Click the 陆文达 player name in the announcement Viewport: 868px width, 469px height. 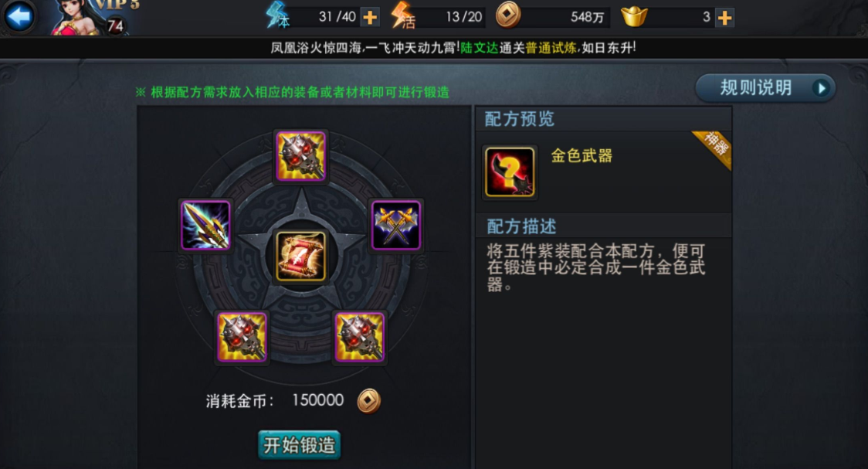(480, 48)
